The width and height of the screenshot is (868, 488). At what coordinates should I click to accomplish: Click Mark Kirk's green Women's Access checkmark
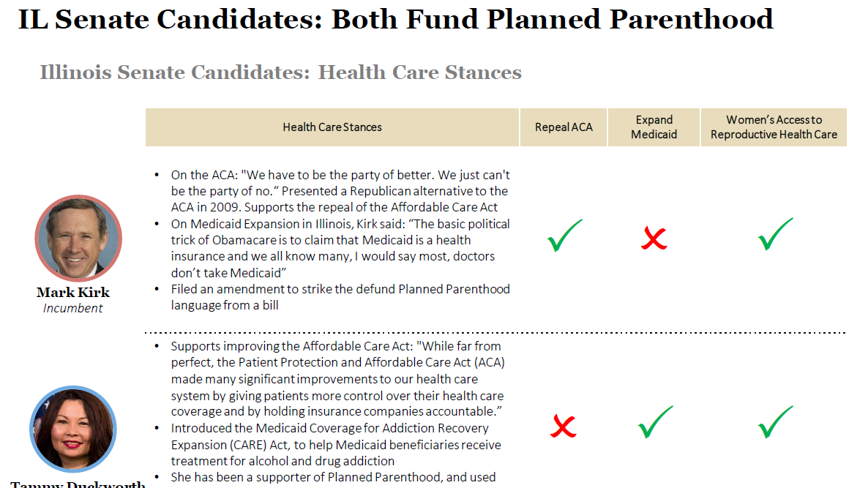[775, 234]
